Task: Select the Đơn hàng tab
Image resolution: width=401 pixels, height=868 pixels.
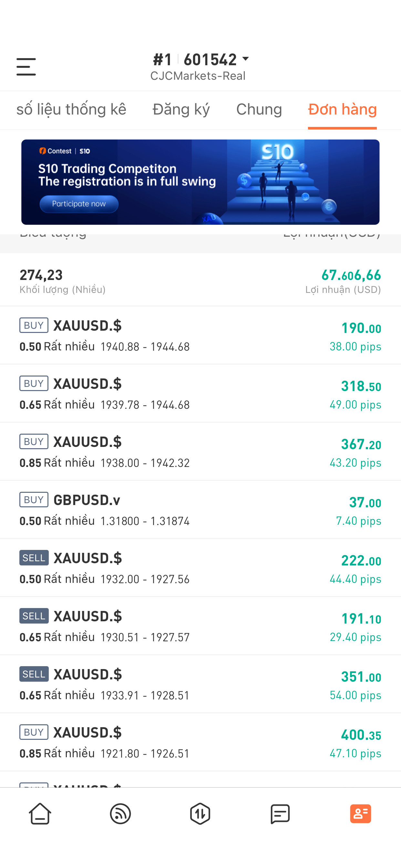Action: click(x=342, y=109)
